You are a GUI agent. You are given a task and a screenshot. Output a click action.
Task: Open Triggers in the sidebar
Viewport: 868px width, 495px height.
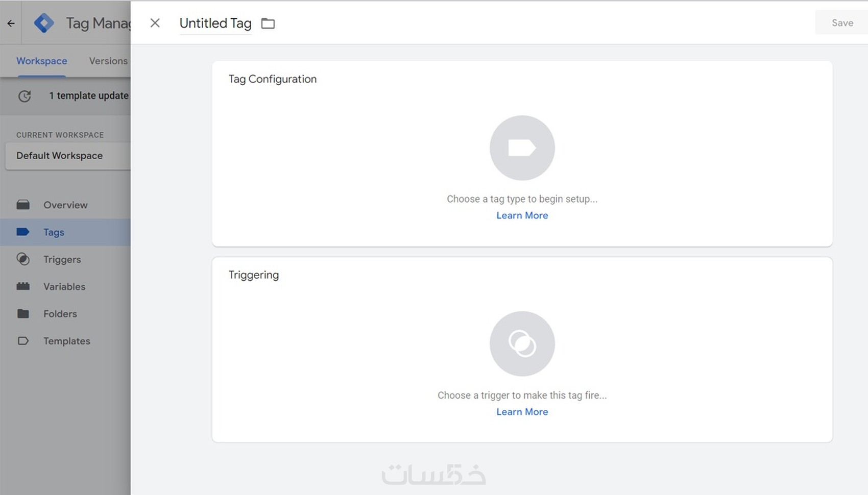click(x=62, y=259)
